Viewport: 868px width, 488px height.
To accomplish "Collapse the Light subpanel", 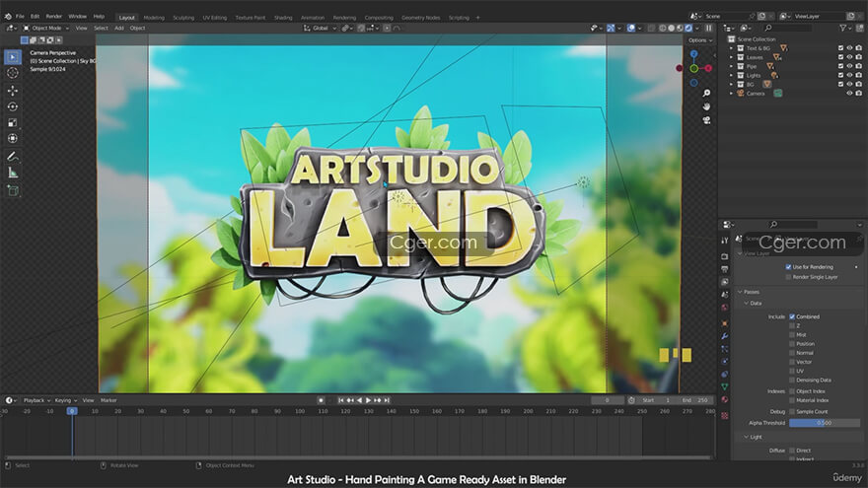I will click(x=747, y=437).
